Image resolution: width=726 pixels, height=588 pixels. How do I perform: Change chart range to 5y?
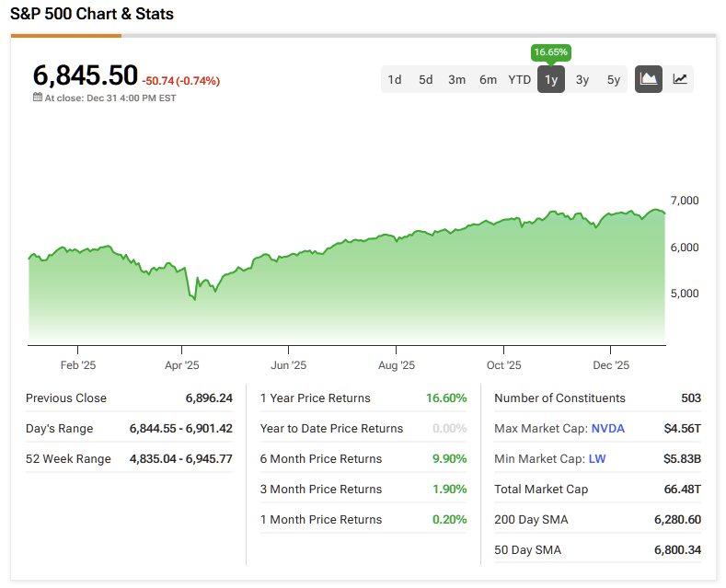pyautogui.click(x=614, y=79)
